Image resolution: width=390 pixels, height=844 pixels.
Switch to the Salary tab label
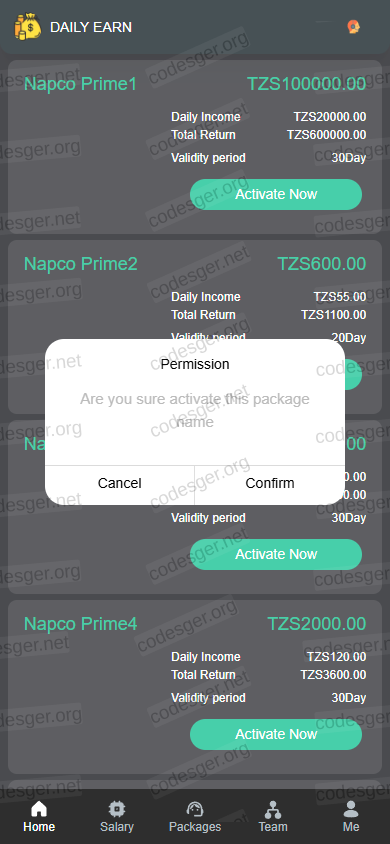point(117,827)
